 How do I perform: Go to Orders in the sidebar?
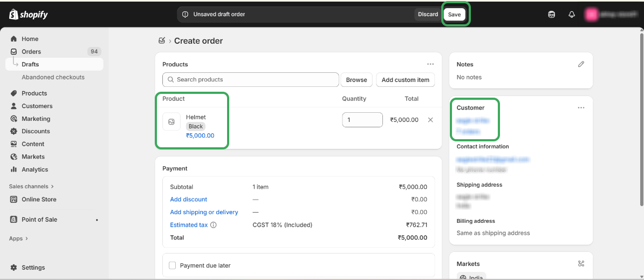(31, 52)
